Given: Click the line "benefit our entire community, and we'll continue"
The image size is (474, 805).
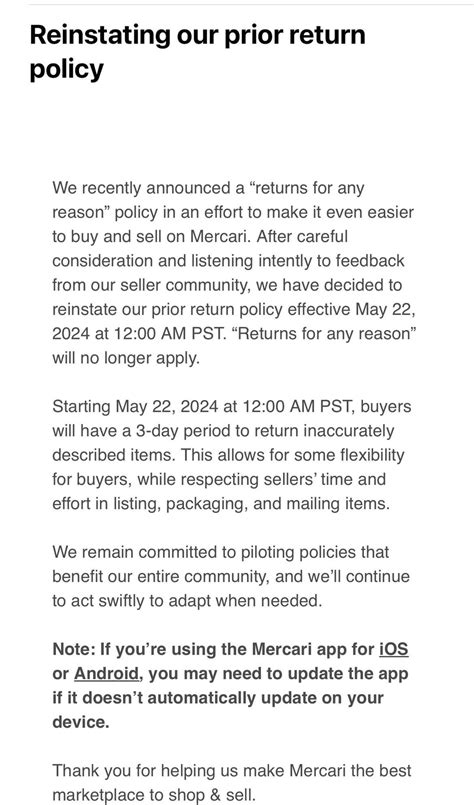Looking at the screenshot, I should (231, 576).
